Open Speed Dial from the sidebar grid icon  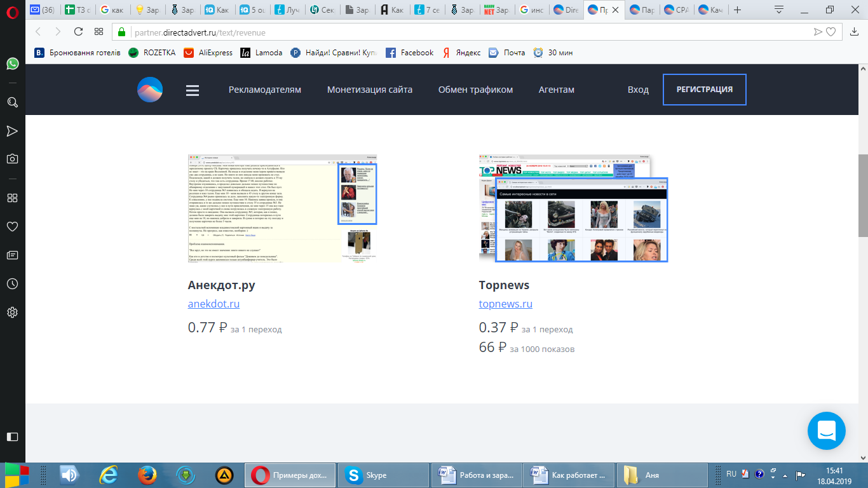click(x=12, y=198)
